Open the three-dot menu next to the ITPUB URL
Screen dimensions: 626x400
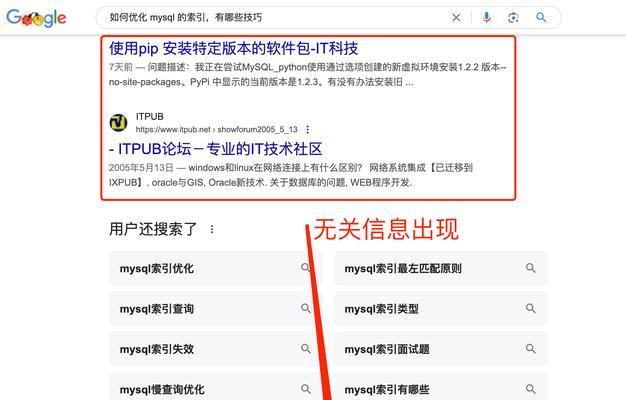click(x=307, y=129)
